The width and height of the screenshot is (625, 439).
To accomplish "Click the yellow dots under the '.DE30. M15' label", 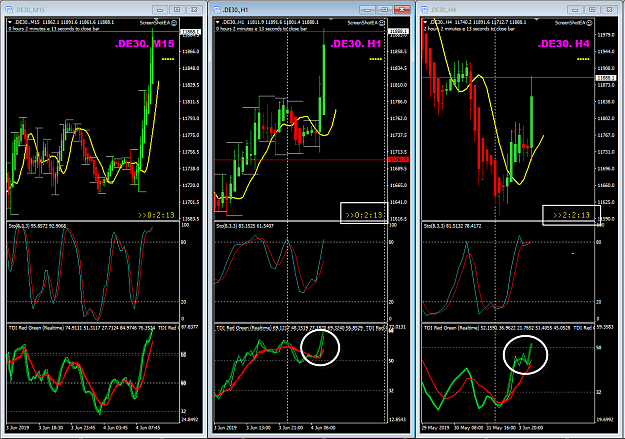I will (x=168, y=59).
